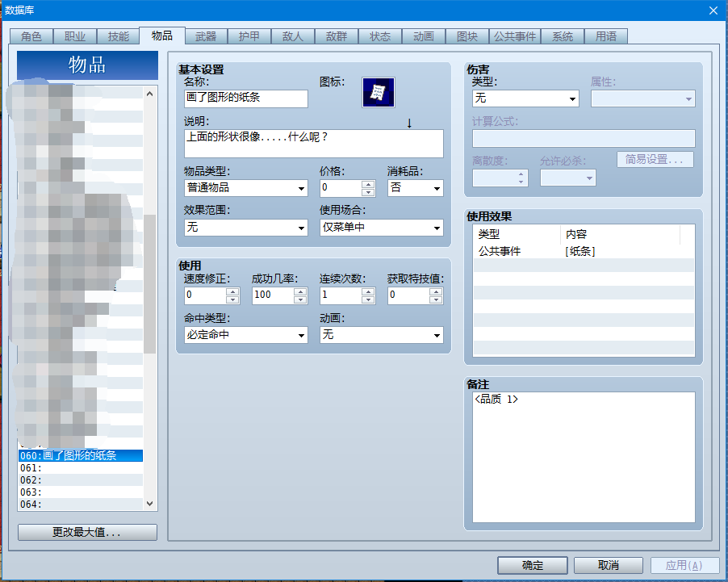Click the 速度修正 value field

[205, 295]
